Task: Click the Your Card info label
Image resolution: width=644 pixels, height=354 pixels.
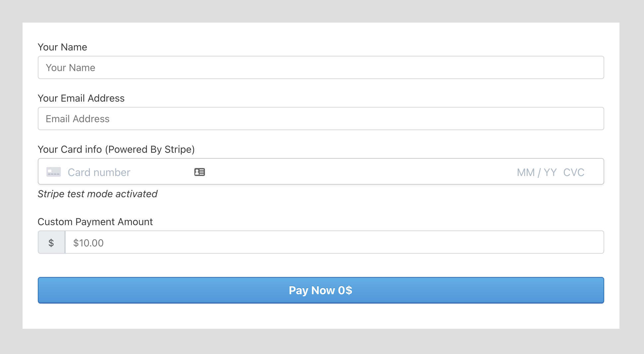Action: [x=116, y=149]
